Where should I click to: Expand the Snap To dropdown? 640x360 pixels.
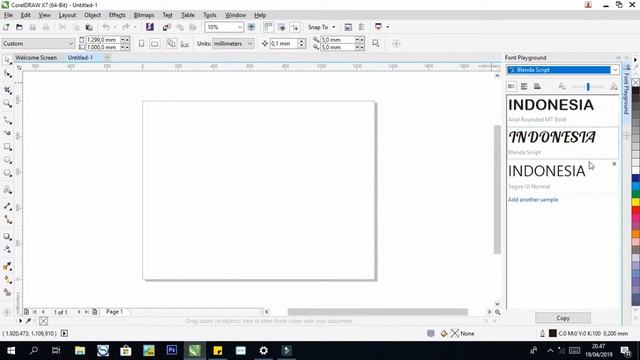333,27
